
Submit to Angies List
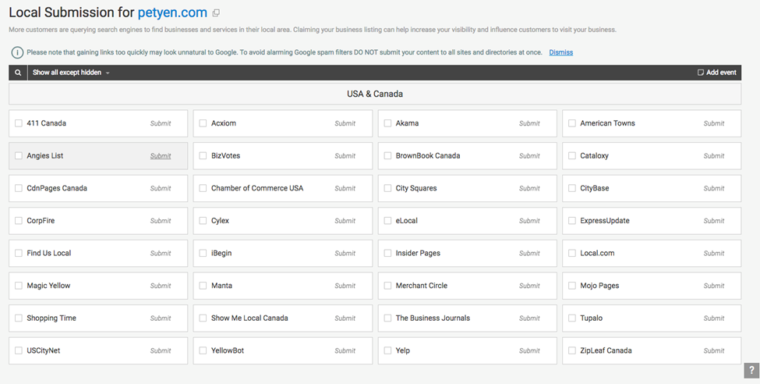point(160,156)
